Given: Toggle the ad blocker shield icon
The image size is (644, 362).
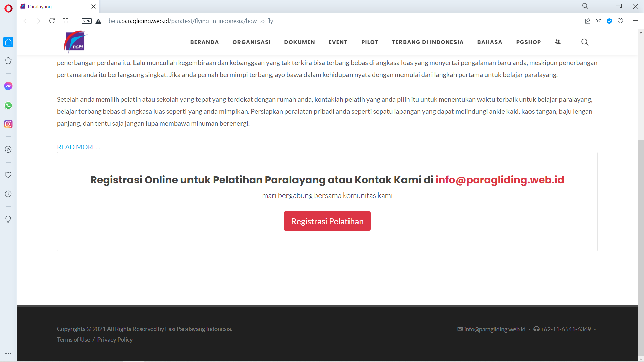Looking at the screenshot, I should coord(609,21).
